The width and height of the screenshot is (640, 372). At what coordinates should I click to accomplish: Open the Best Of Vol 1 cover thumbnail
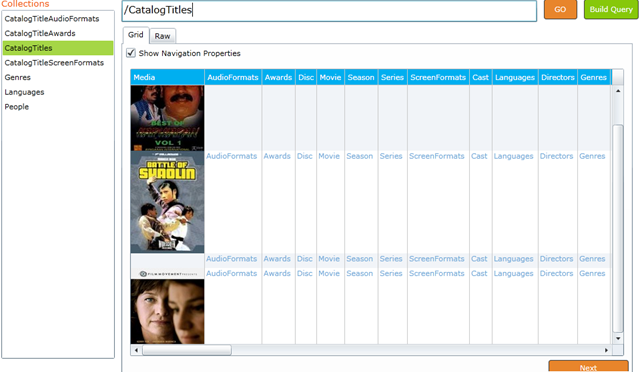tap(167, 118)
